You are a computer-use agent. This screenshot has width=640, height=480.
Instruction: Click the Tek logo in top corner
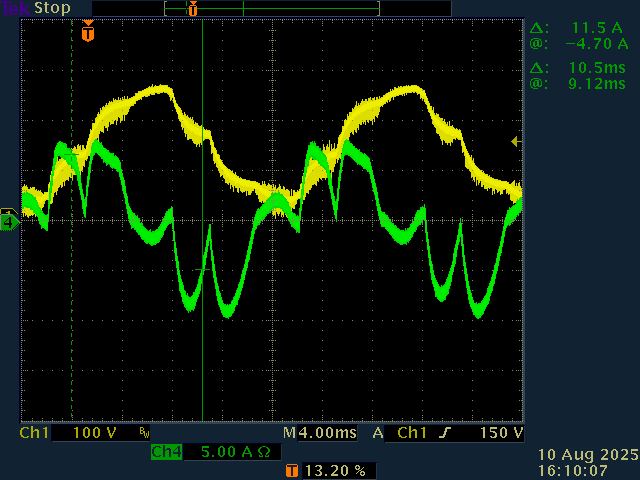[15, 8]
